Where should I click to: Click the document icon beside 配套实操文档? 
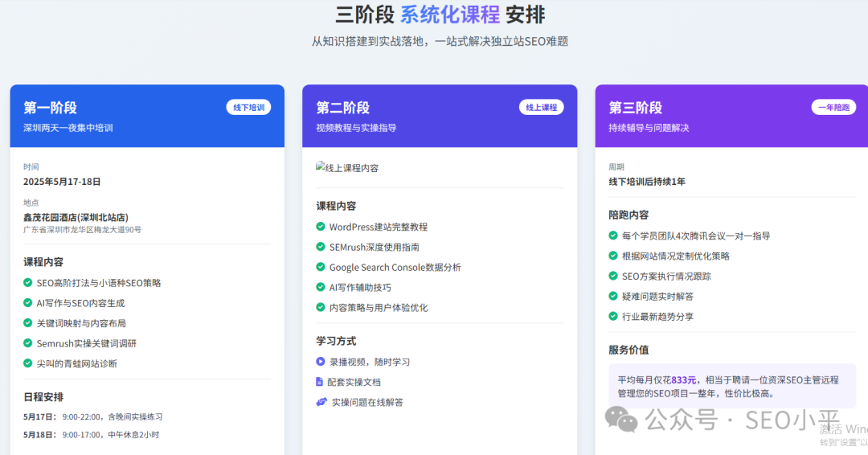(319, 381)
